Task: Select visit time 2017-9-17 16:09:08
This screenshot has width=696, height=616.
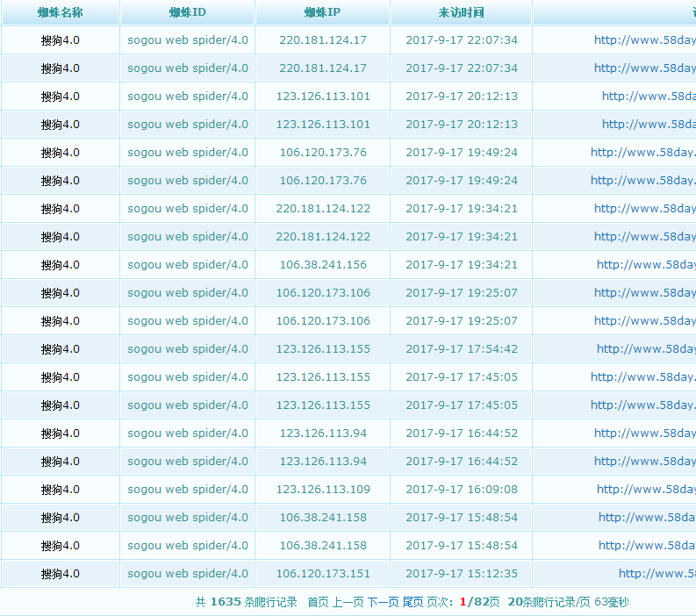Action: tap(462, 490)
